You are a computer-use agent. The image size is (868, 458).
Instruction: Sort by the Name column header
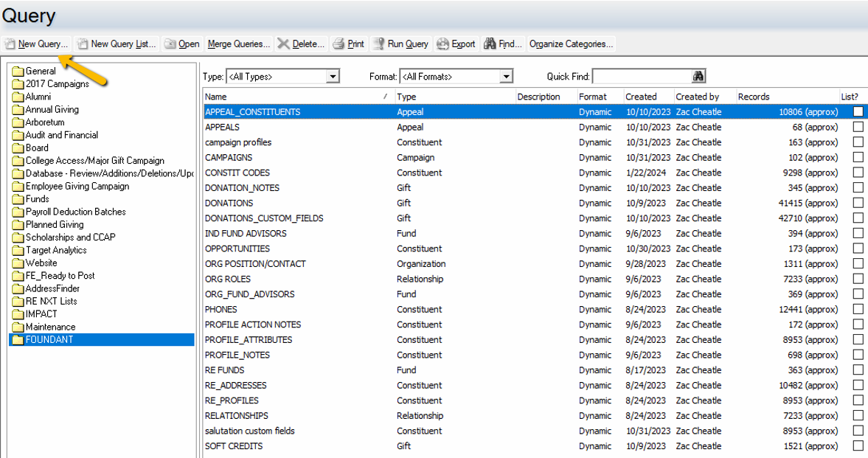[x=295, y=97]
